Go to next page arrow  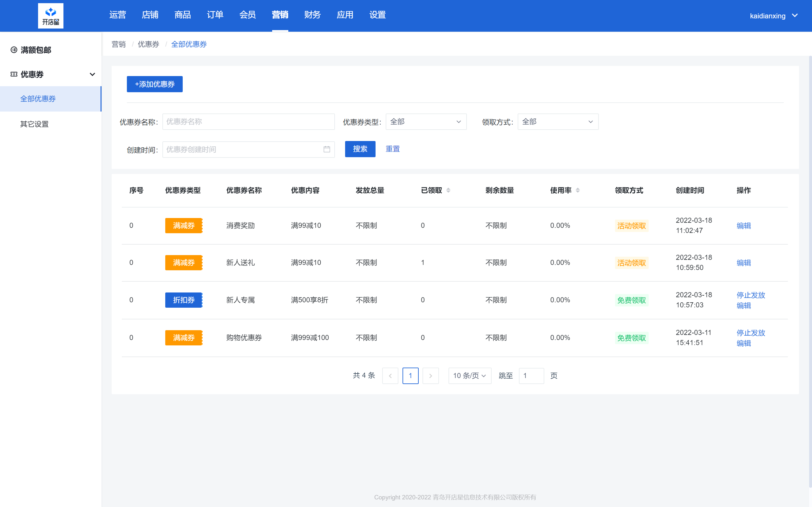coord(430,375)
